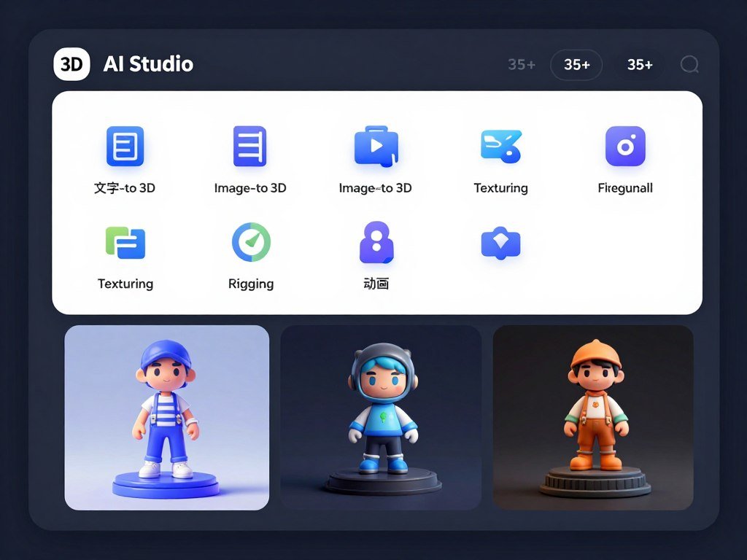Open the Firegunall purple camera icon
This screenshot has width=747, height=560.
click(625, 146)
